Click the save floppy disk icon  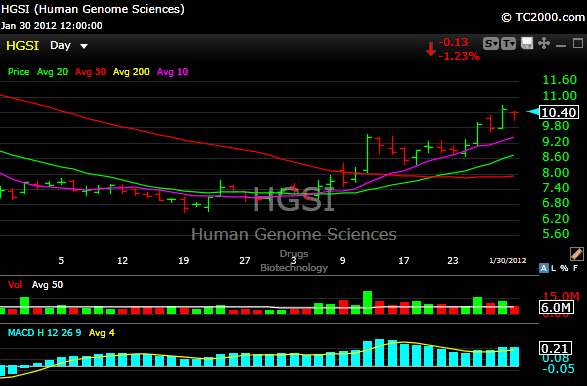click(x=527, y=43)
